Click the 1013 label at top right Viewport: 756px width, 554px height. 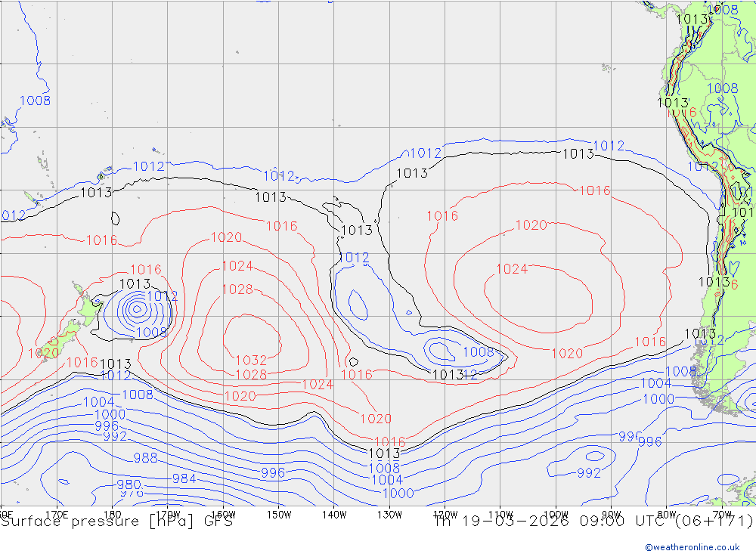(691, 20)
